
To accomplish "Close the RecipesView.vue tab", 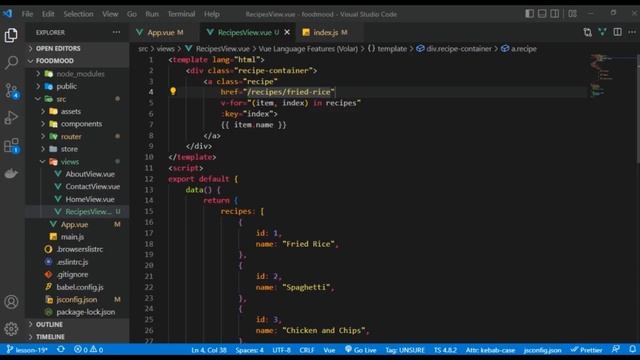I will tap(287, 32).
